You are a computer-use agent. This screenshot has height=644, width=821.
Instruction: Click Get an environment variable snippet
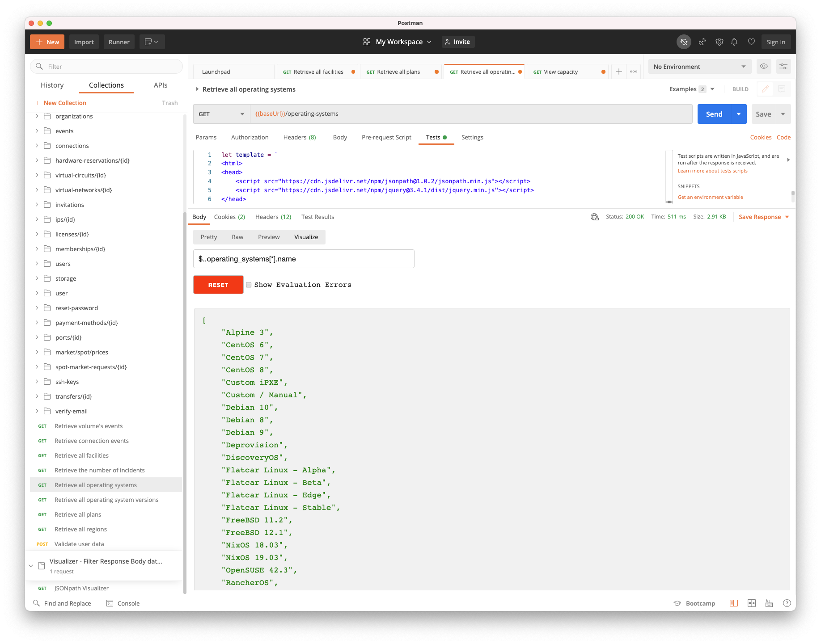click(x=710, y=197)
